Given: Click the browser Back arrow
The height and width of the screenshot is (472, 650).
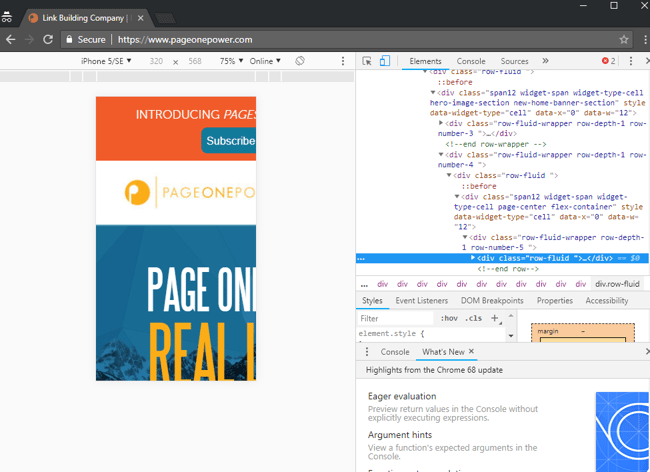Looking at the screenshot, I should point(11,40).
